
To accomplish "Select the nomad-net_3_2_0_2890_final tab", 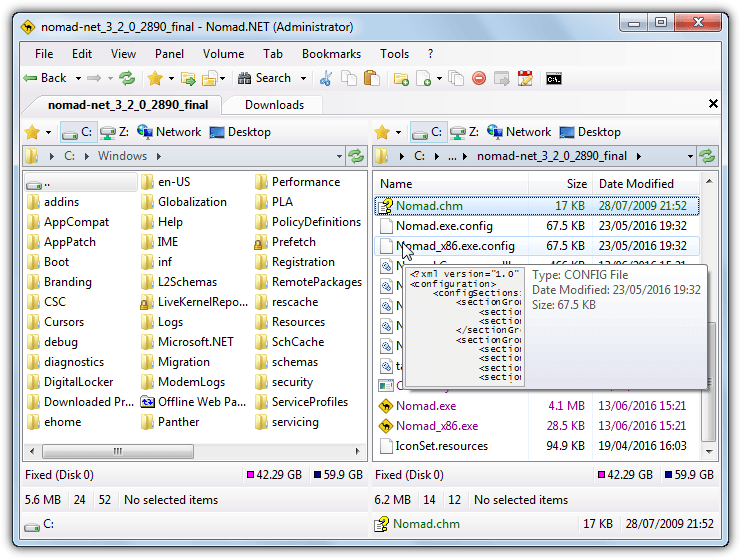I will click(x=128, y=105).
